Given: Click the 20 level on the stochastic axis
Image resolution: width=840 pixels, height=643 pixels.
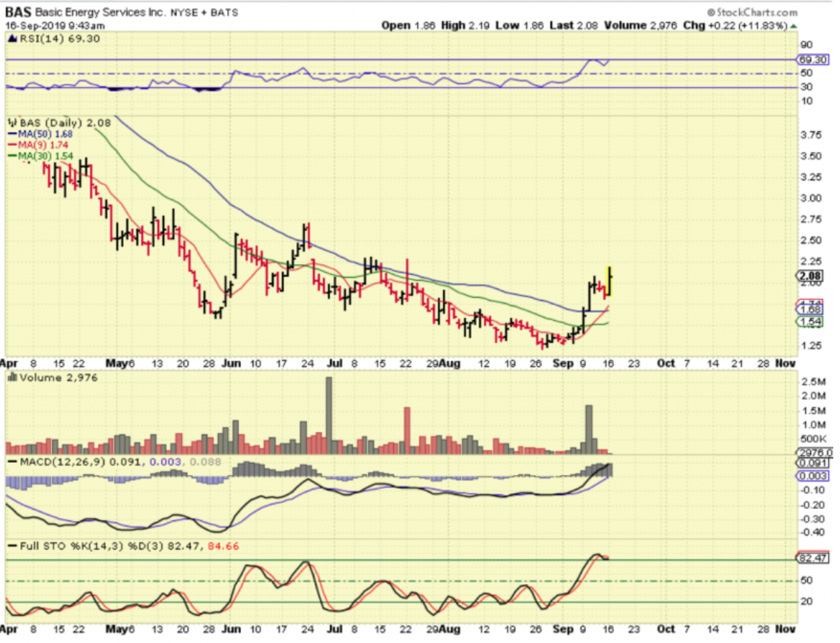Looking at the screenshot, I should [806, 601].
